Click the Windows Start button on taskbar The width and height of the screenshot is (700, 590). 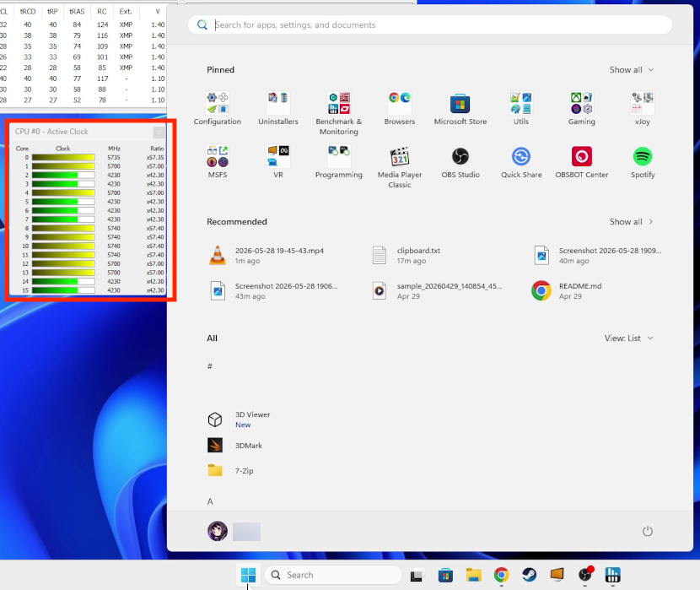pyautogui.click(x=248, y=575)
